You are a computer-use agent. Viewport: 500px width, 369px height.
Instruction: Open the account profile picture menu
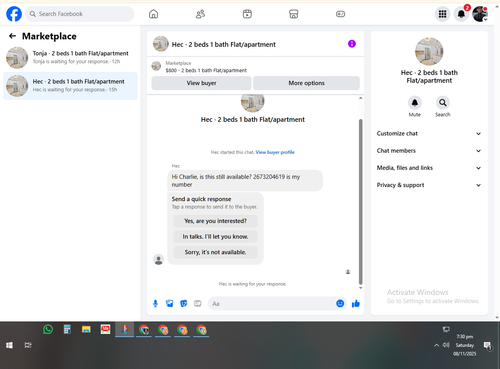pyautogui.click(x=480, y=14)
